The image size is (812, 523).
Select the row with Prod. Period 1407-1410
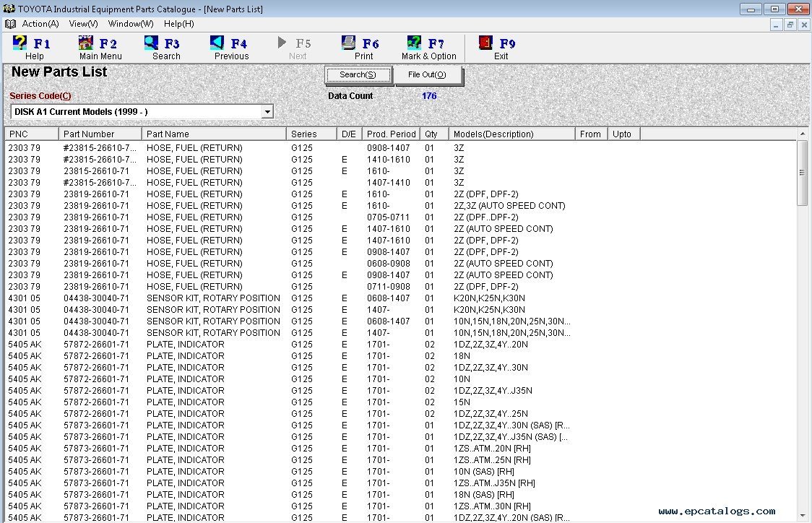[400, 183]
